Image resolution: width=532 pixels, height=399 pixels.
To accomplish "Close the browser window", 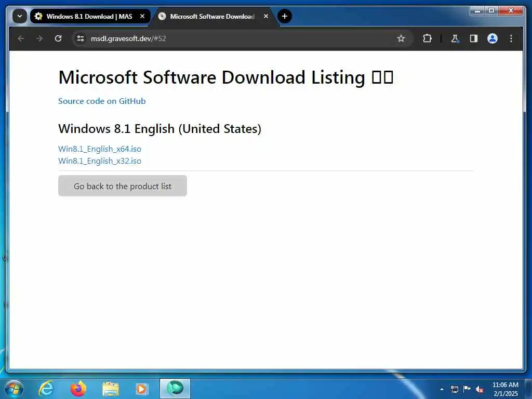I will click(x=511, y=11).
